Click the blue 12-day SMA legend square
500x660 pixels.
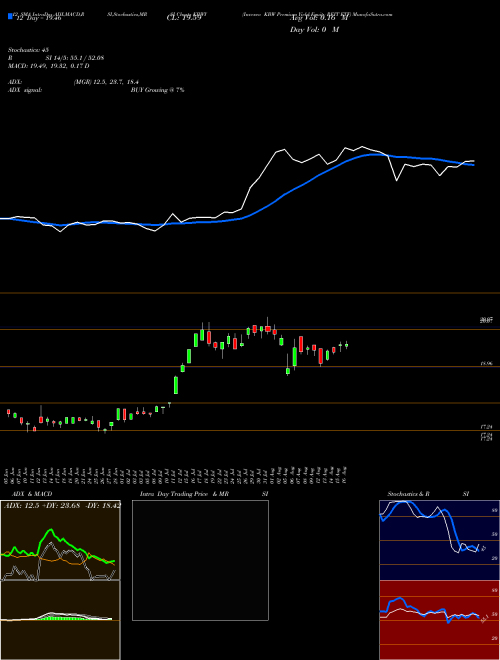10,16
